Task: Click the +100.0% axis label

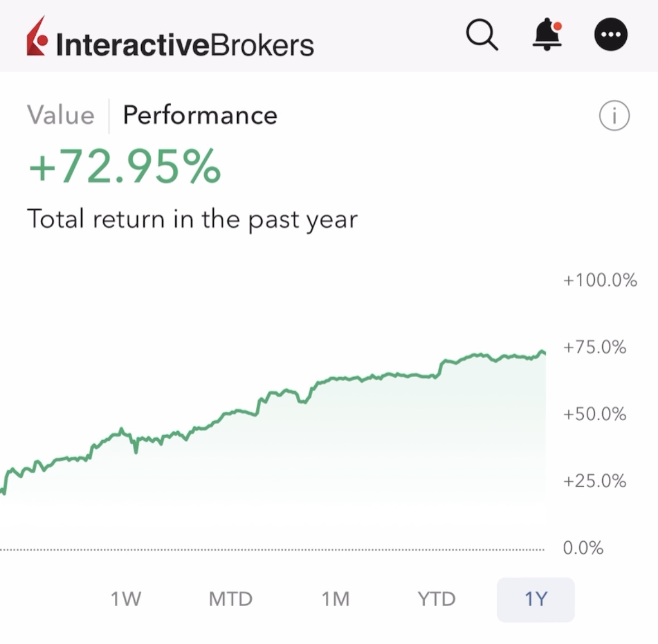Action: click(600, 280)
